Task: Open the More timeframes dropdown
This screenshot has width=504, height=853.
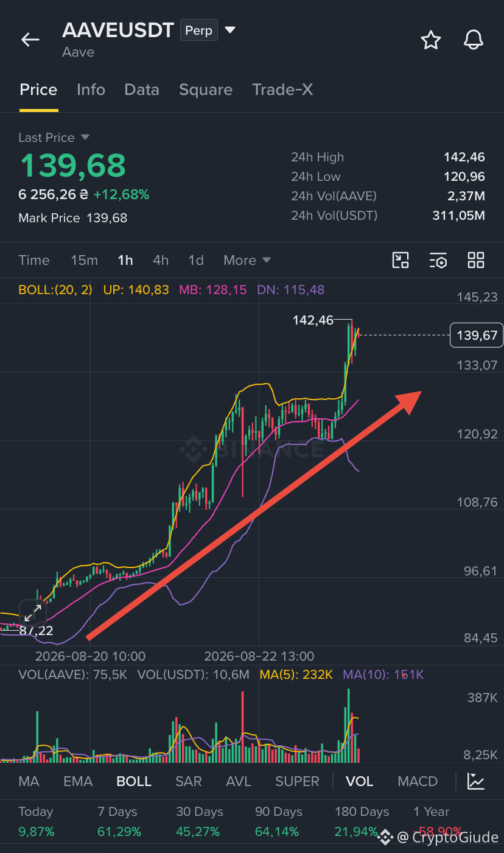Action: pos(247,260)
